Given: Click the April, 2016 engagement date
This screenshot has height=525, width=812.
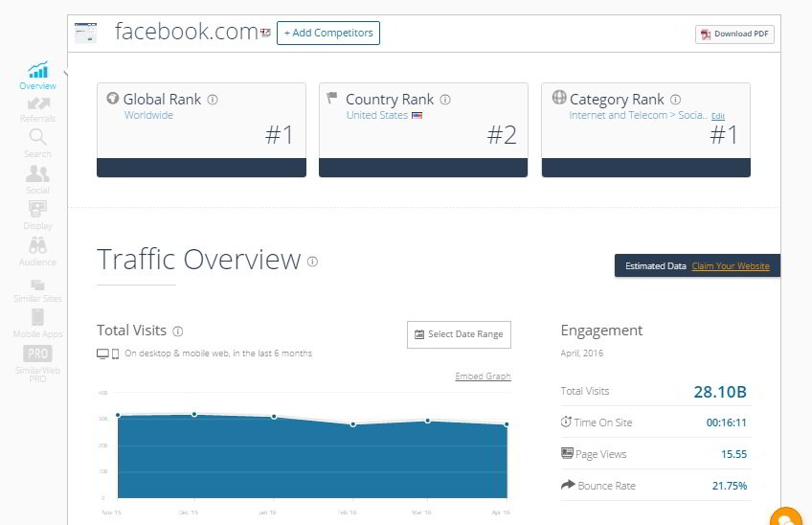Looking at the screenshot, I should [x=581, y=354].
